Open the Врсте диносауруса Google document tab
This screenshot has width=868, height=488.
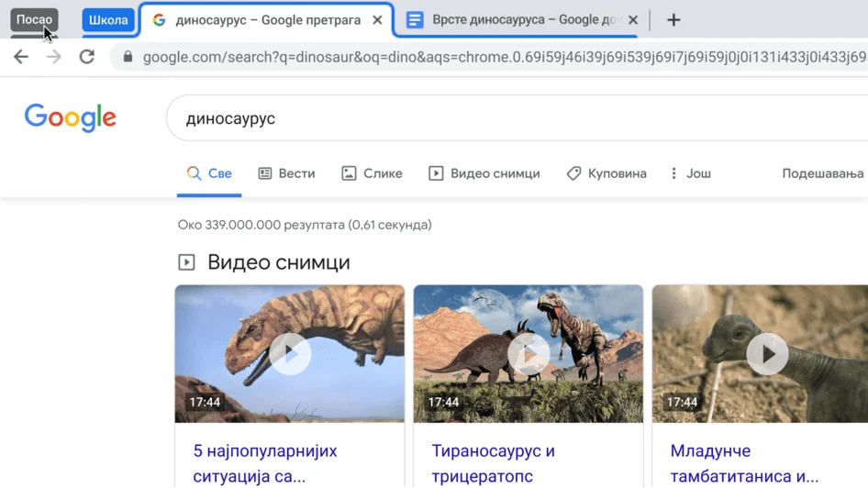[522, 20]
